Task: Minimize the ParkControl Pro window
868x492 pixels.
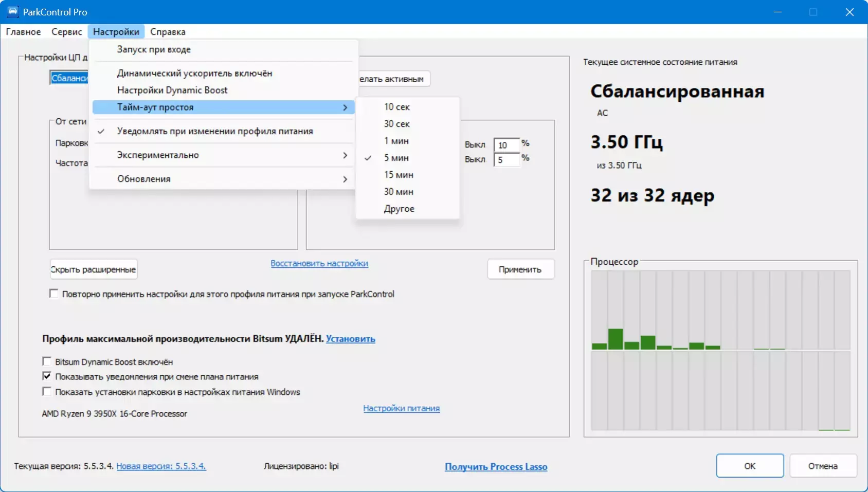Action: pos(777,12)
